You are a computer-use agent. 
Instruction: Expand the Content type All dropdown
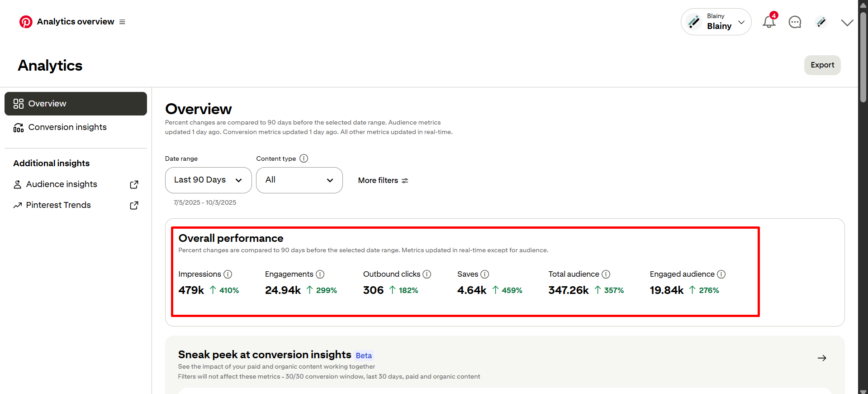(x=299, y=180)
